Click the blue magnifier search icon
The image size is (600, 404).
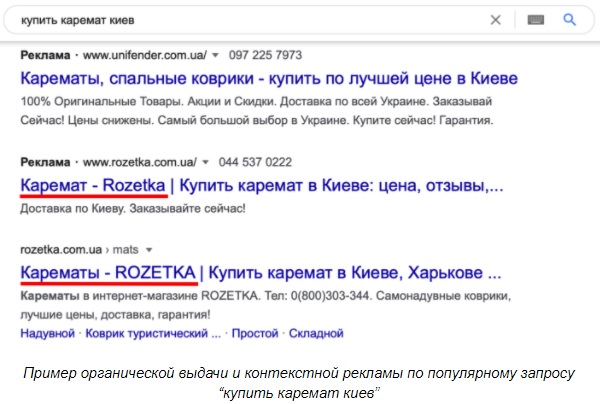coord(570,19)
